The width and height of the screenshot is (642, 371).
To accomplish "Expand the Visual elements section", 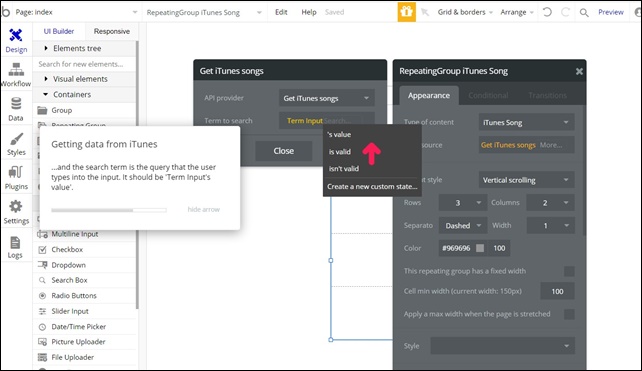I will 84,79.
